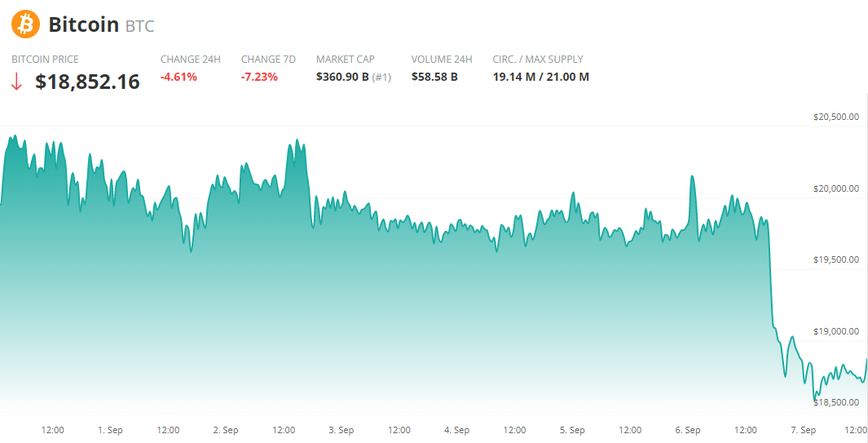Viewport: 868px width, 443px height.
Task: Click the $19,000.00 y-axis label
Action: 836,331
